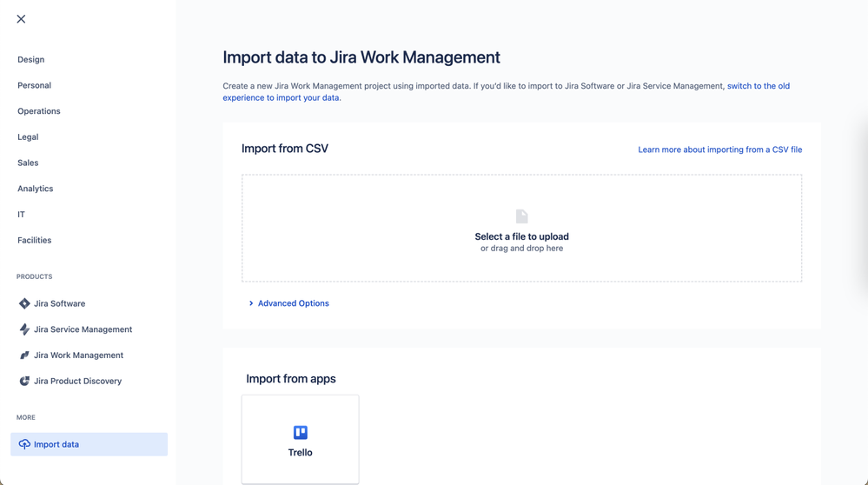Select the Operations category

(x=39, y=110)
